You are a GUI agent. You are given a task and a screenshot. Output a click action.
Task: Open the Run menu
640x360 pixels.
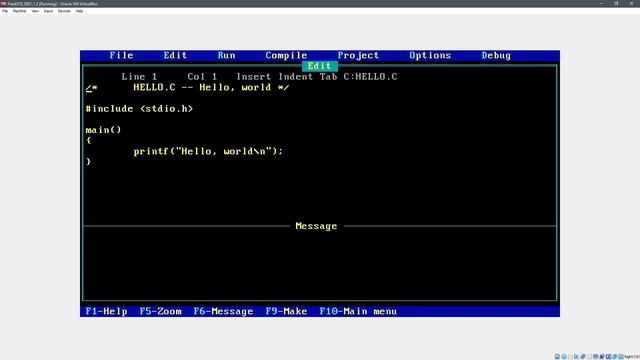point(226,56)
